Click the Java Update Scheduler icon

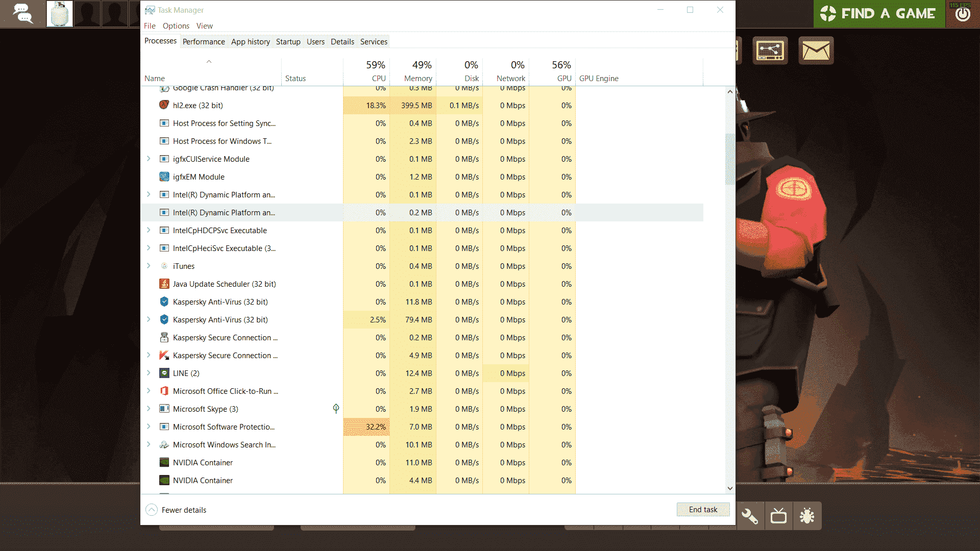pyautogui.click(x=164, y=284)
